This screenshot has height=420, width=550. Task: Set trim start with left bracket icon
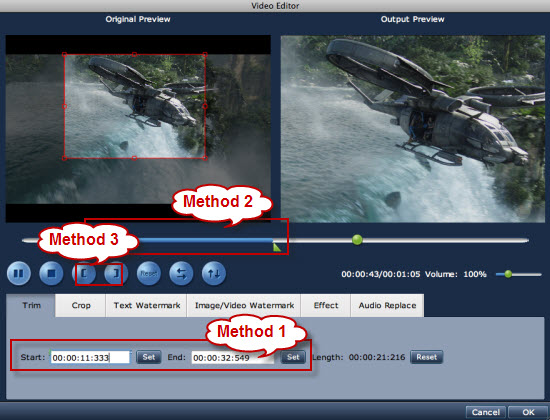[x=84, y=273]
